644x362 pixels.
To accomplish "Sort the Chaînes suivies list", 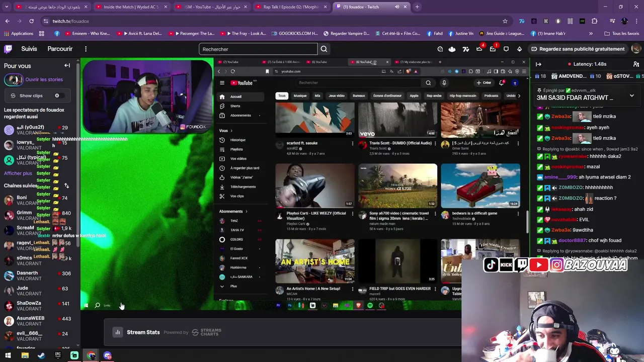I will tap(66, 186).
